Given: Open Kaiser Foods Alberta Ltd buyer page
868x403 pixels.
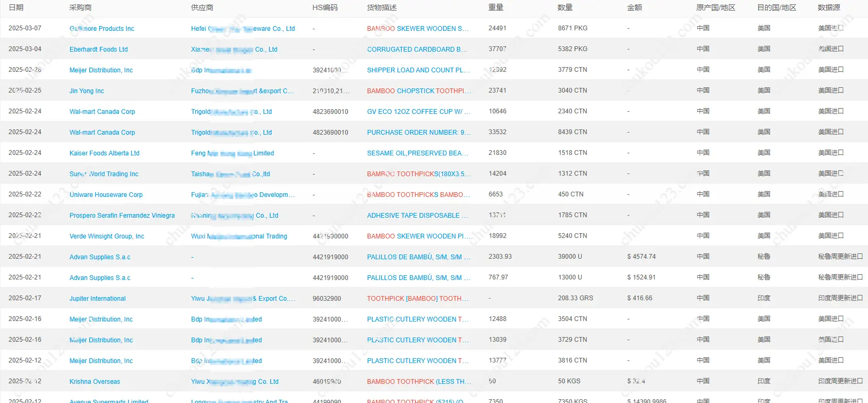Looking at the screenshot, I should 104,153.
